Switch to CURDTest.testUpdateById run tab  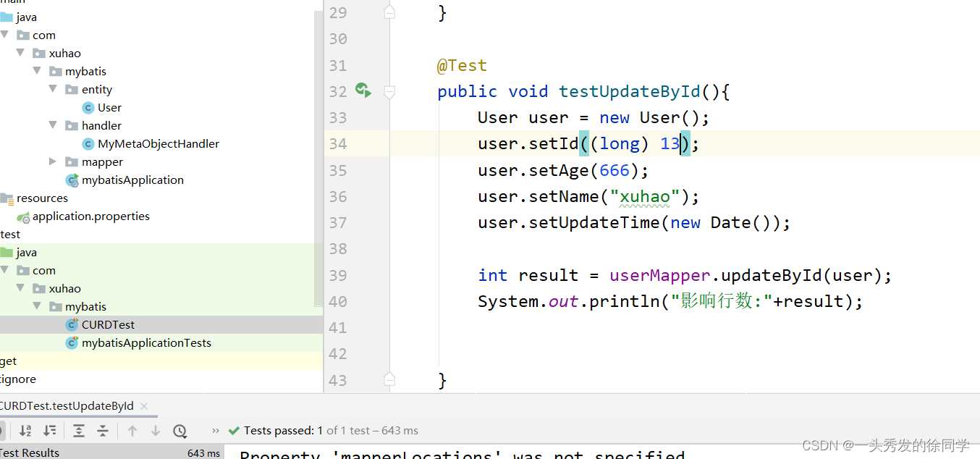tap(67, 405)
